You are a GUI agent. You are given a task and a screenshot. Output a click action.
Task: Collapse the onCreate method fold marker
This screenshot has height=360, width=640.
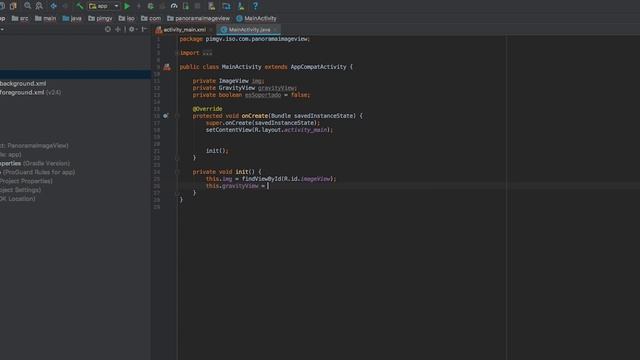click(x=177, y=116)
